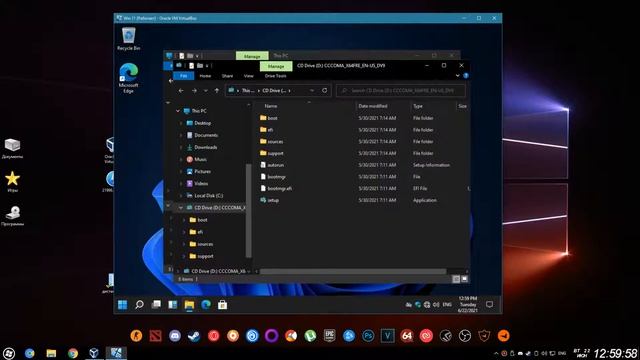This screenshot has width=640, height=360.
Task: Click the Explorer Back arrow
Action: click(x=181, y=91)
